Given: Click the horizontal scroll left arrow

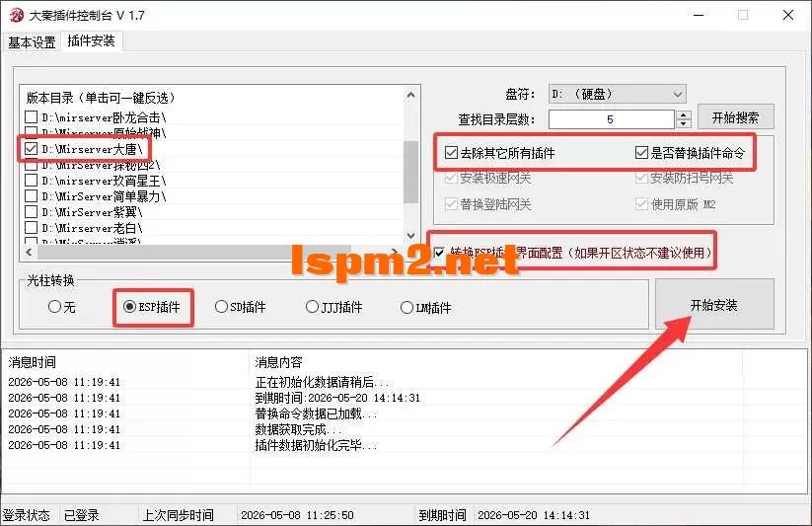Looking at the screenshot, I should coord(29,253).
